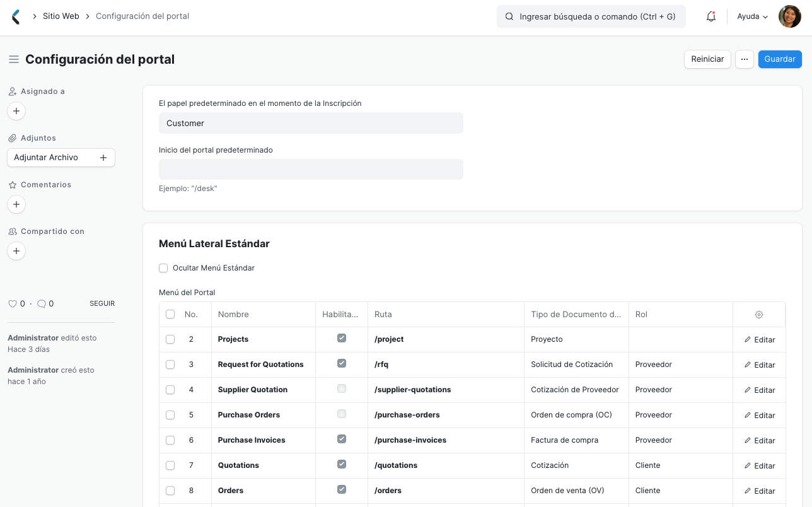Click Proyecto document type cell
Image resolution: width=812 pixels, height=507 pixels.
(576, 339)
